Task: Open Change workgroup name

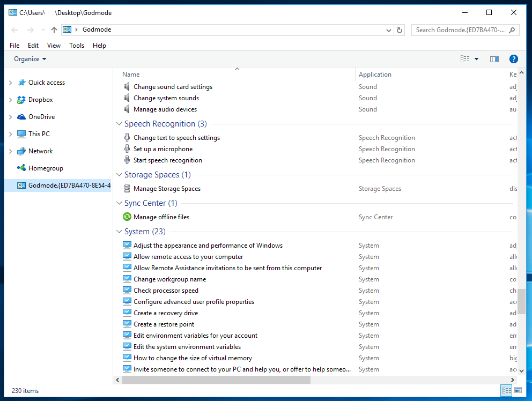Action: [169, 279]
